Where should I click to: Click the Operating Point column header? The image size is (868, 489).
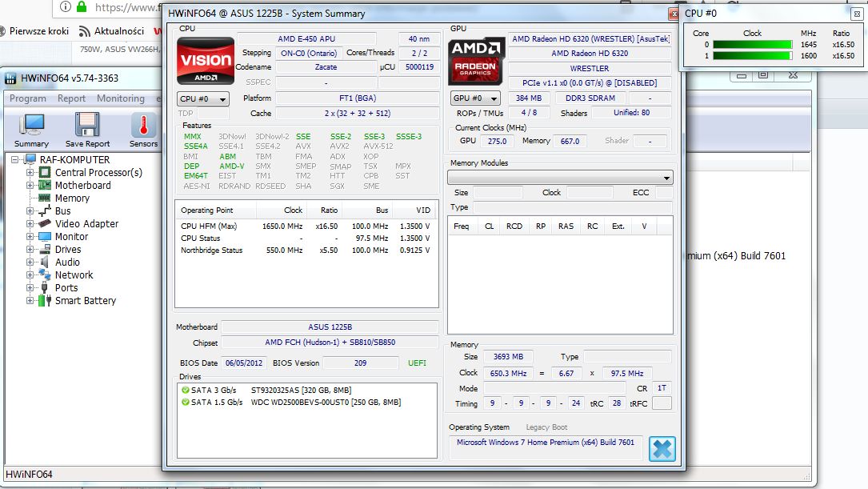216,210
